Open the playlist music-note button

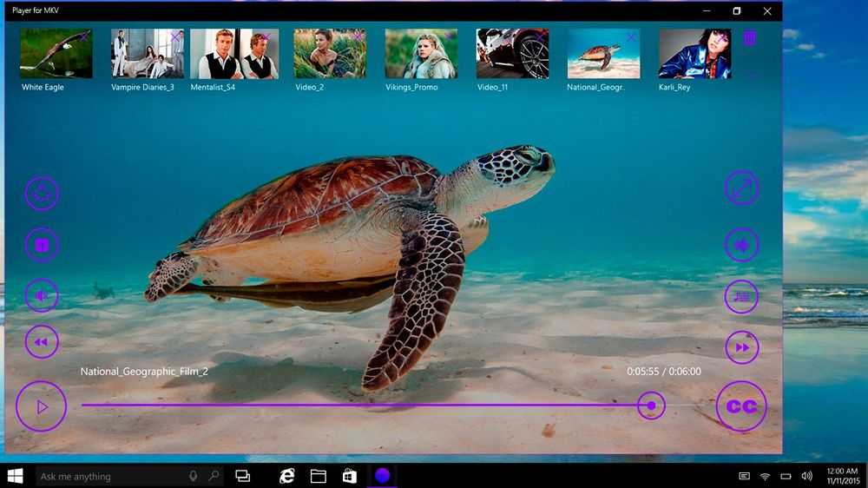click(x=742, y=296)
